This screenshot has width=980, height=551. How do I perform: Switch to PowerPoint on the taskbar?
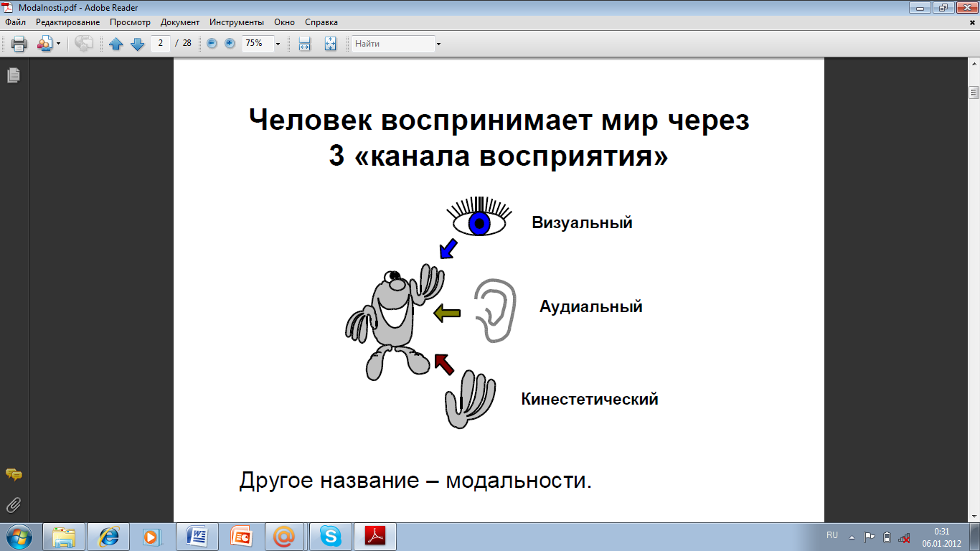242,537
